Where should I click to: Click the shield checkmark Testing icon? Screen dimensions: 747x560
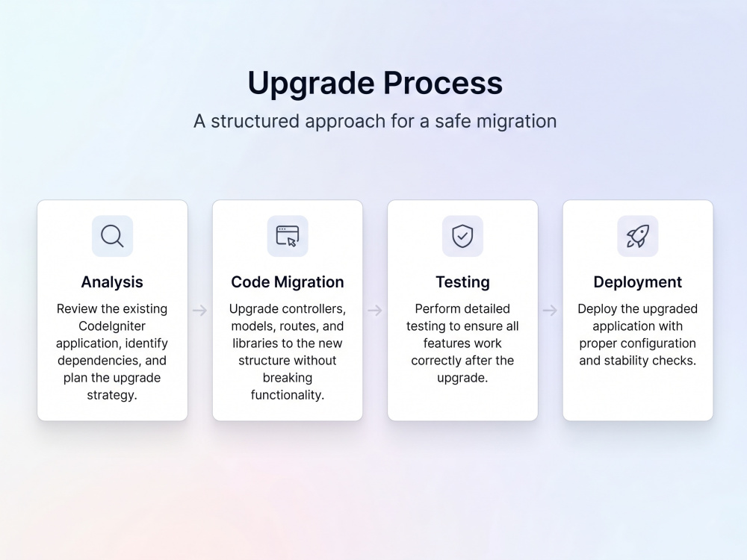tap(462, 236)
